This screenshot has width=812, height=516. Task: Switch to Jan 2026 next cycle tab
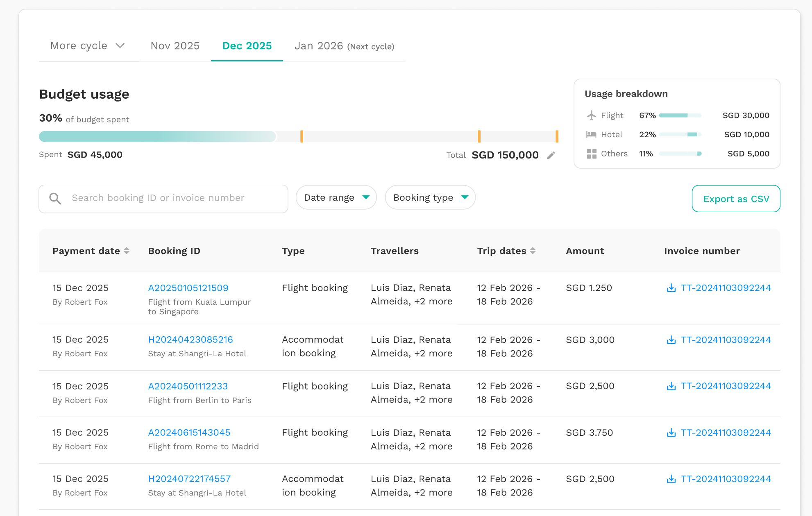coord(344,46)
